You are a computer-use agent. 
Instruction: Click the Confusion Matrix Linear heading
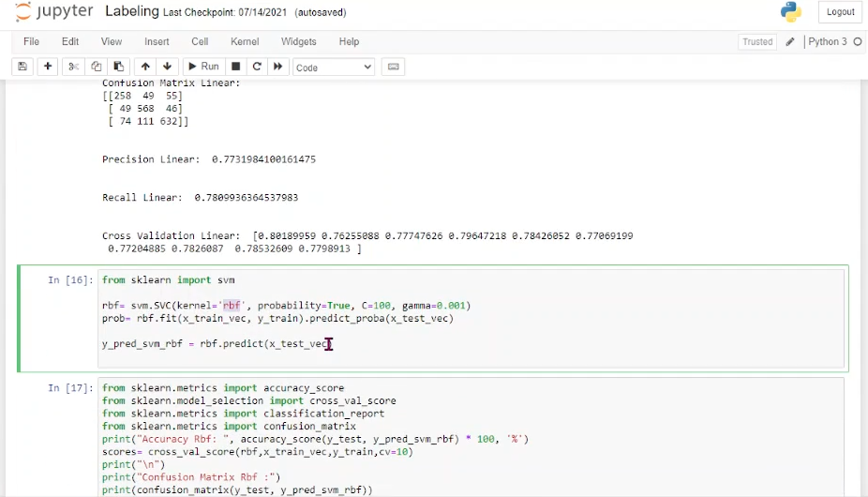[x=171, y=83]
